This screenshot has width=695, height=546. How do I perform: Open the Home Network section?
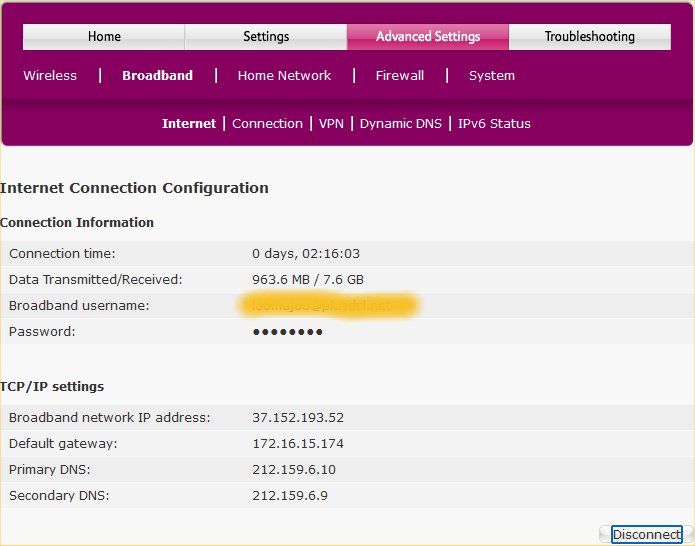(x=284, y=76)
